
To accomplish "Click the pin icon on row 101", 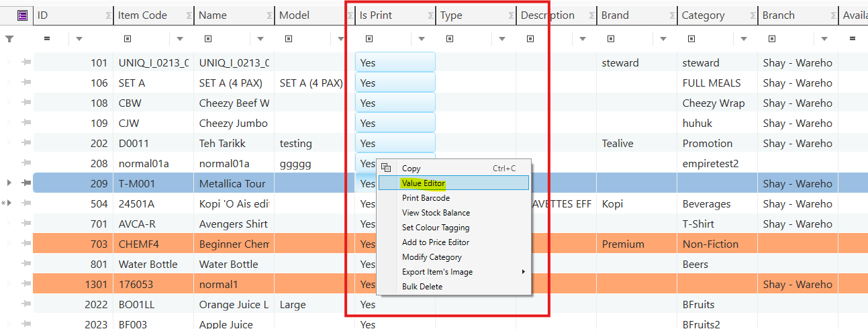I will pyautogui.click(x=27, y=62).
